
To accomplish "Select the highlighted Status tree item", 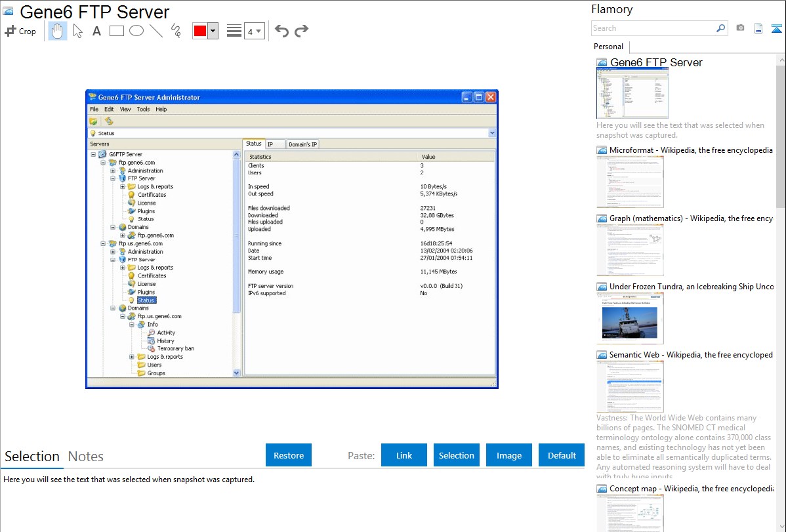I will pyautogui.click(x=146, y=300).
